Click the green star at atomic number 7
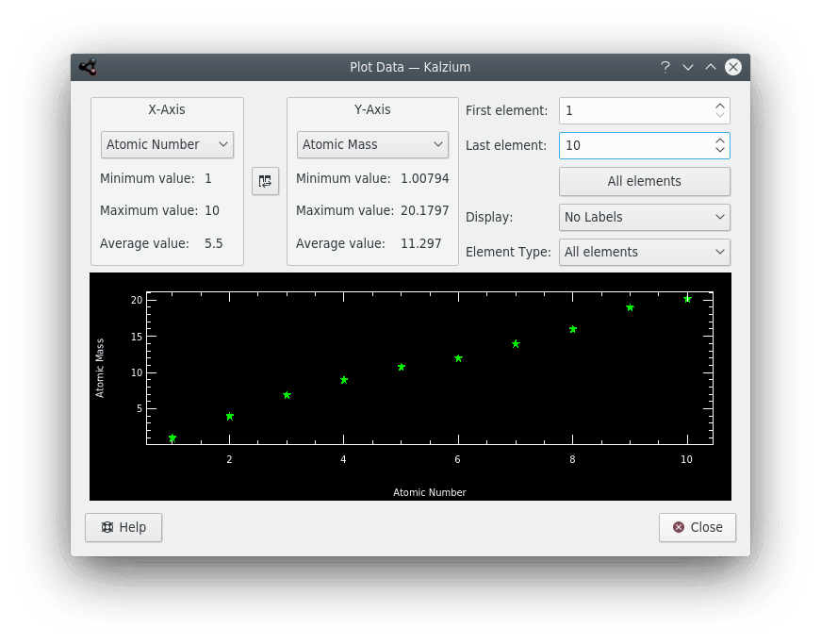821x644 pixels. coord(516,344)
